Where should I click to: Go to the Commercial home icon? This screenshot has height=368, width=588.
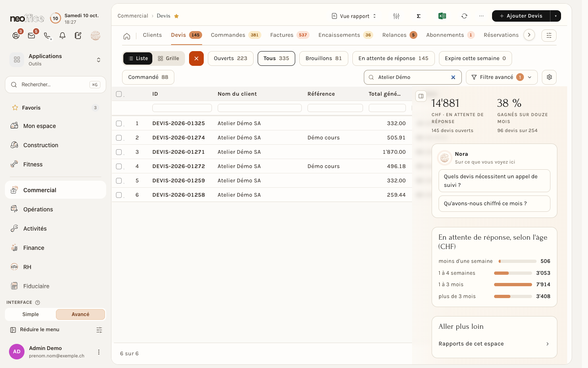127,36
